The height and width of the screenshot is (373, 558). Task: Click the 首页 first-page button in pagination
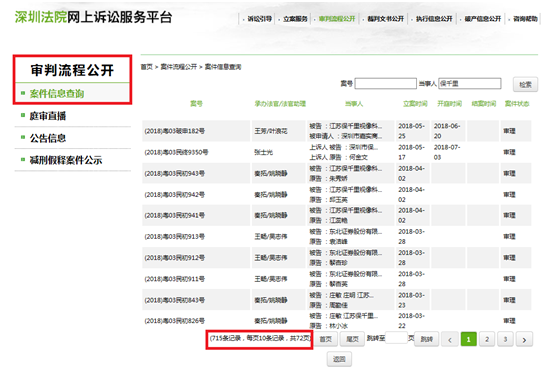(x=326, y=339)
